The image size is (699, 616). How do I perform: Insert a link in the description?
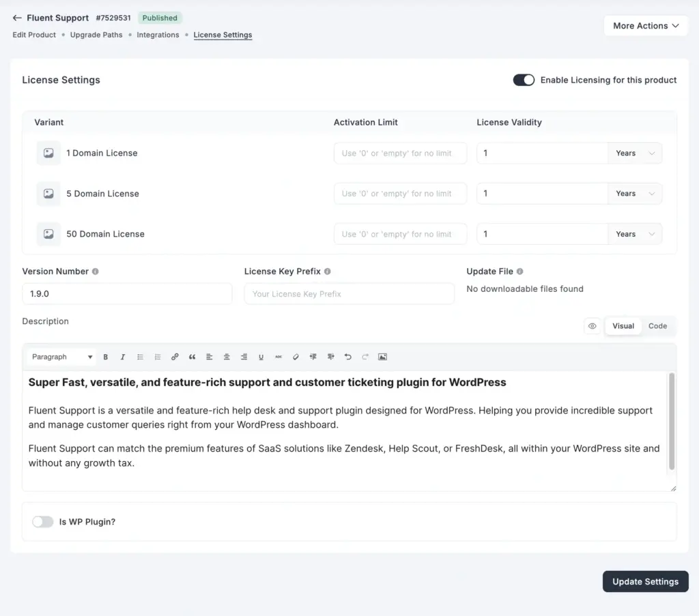point(175,357)
